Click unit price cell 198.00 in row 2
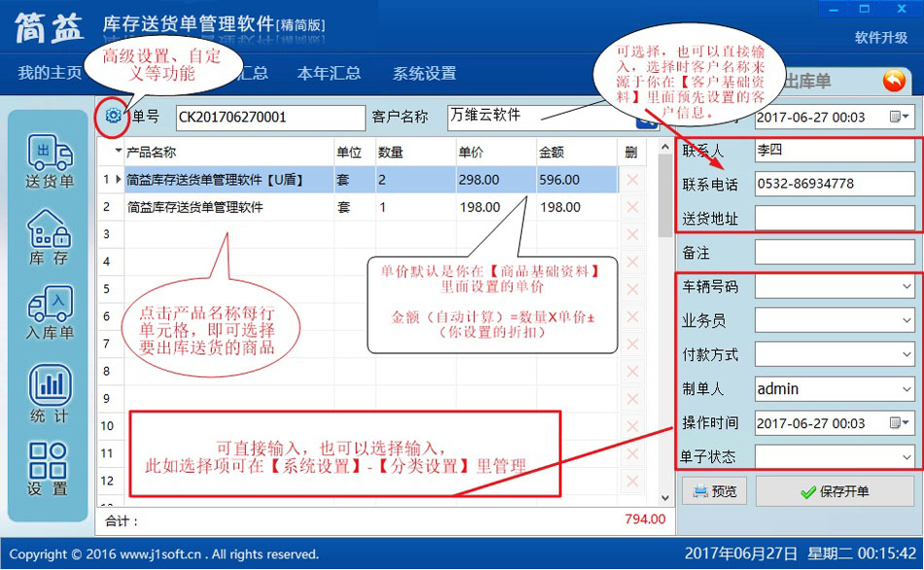924x570 pixels. [x=495, y=207]
